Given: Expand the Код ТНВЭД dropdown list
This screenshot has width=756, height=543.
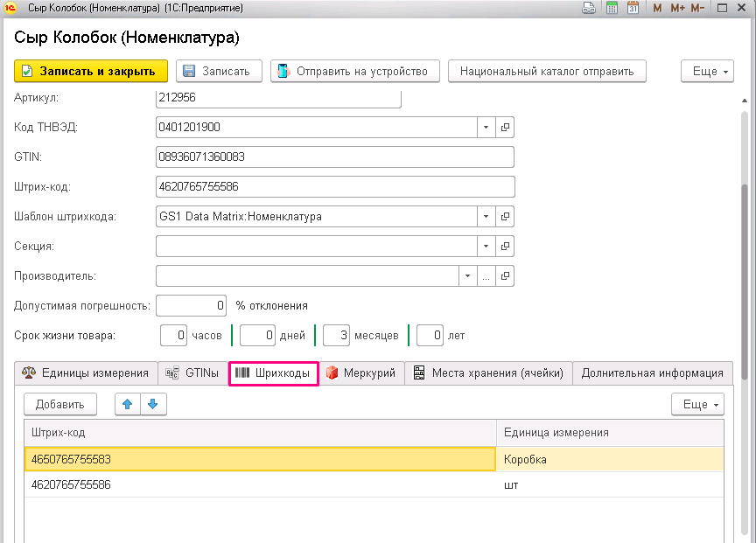Looking at the screenshot, I should coord(486,127).
